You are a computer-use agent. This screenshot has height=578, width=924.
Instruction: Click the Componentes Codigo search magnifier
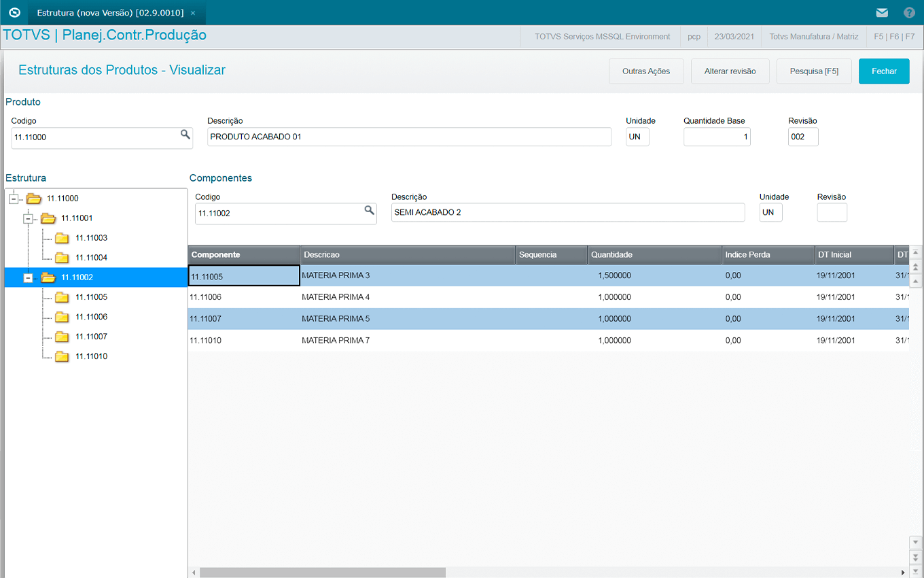(x=369, y=211)
